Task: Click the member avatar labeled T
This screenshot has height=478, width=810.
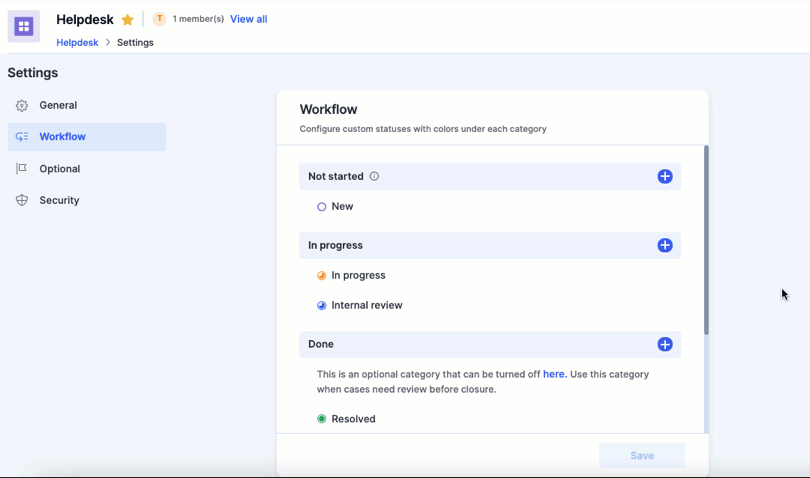Action: click(160, 19)
